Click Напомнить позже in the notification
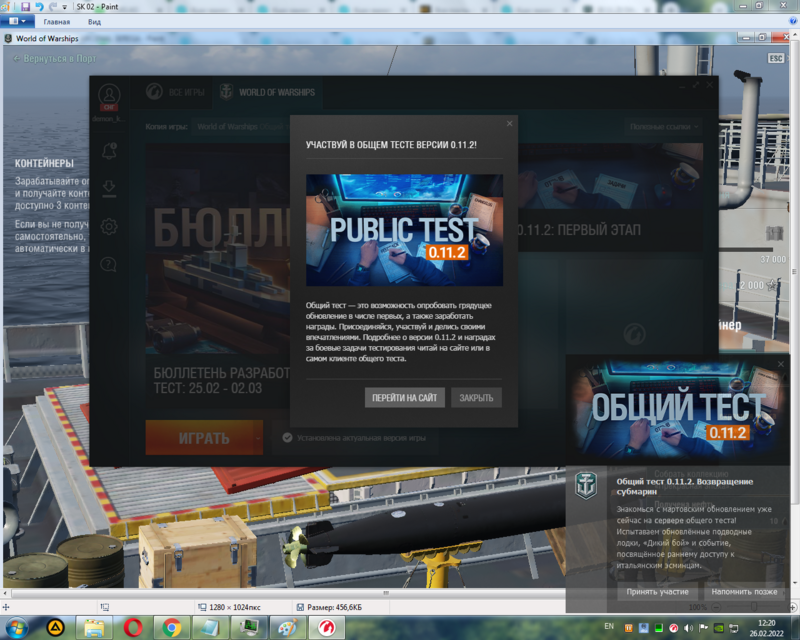The width and height of the screenshot is (800, 640). click(744, 592)
